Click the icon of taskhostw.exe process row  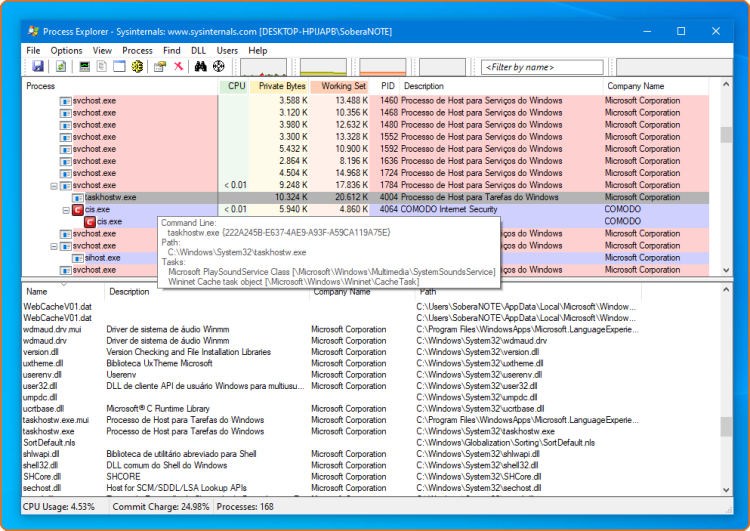tap(77, 198)
